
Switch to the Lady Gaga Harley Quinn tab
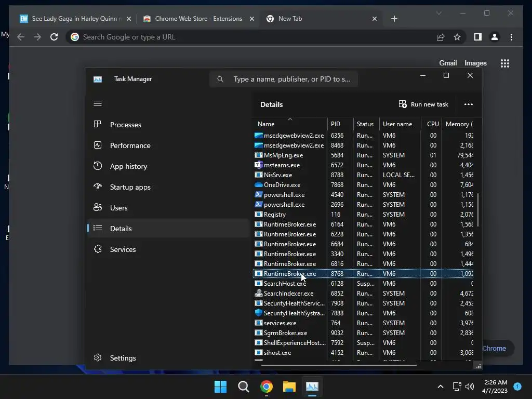(x=75, y=19)
